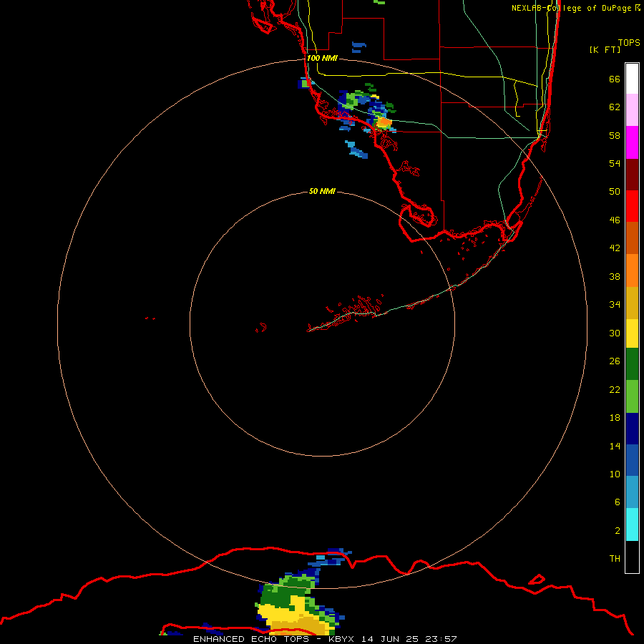Click the 66 value on the scale
Viewport: 644px width, 644px height.
click(x=615, y=79)
